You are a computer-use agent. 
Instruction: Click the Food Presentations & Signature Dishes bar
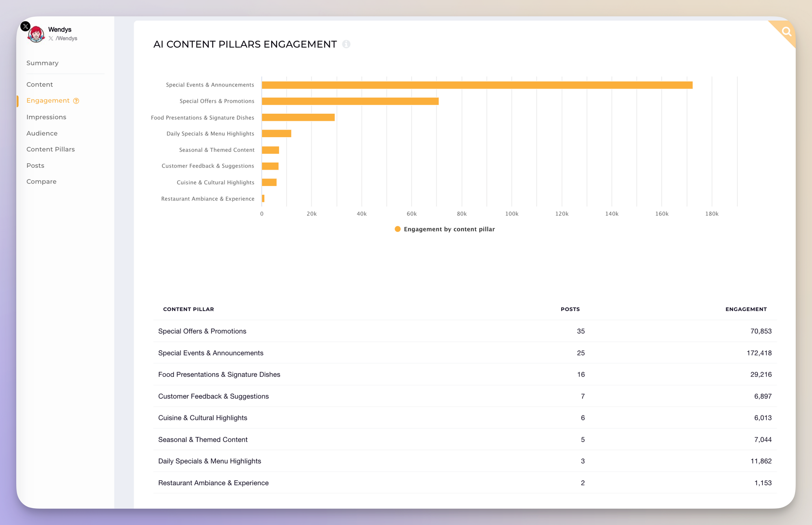click(x=298, y=117)
